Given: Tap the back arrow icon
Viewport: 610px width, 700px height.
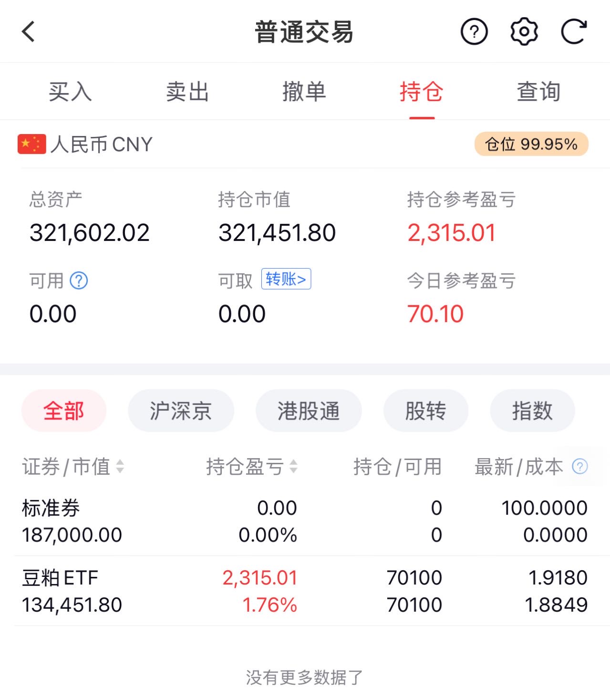Looking at the screenshot, I should pos(29,32).
